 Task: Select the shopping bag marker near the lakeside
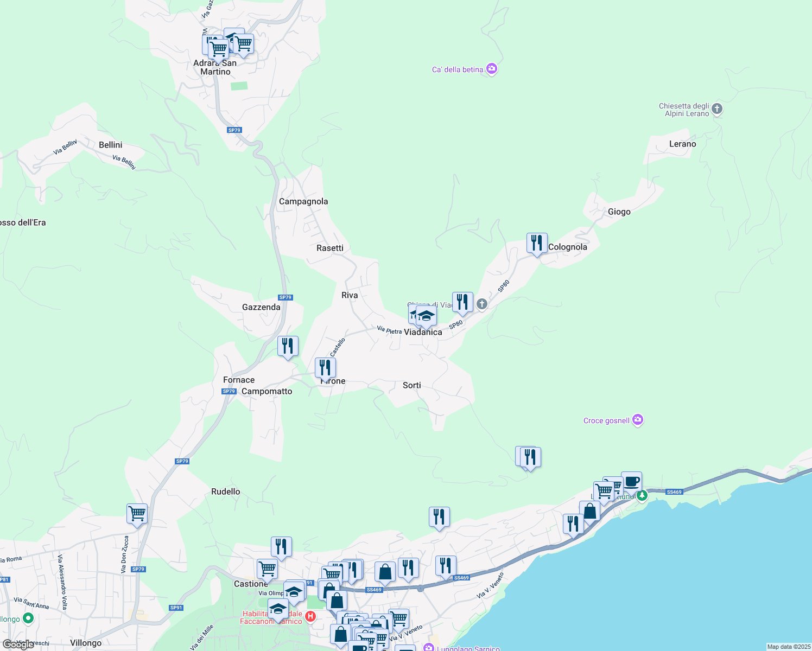tap(589, 512)
